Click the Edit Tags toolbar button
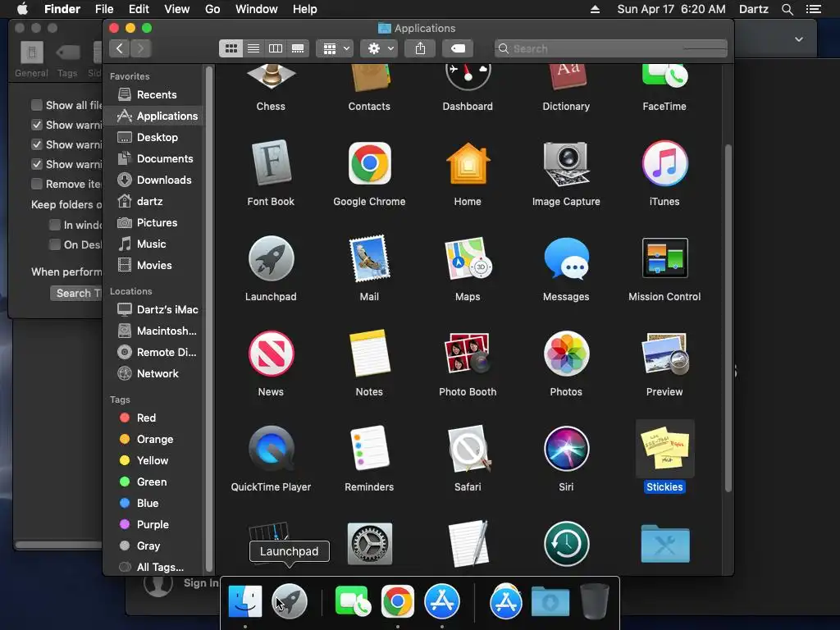The image size is (840, 630). pyautogui.click(x=458, y=48)
